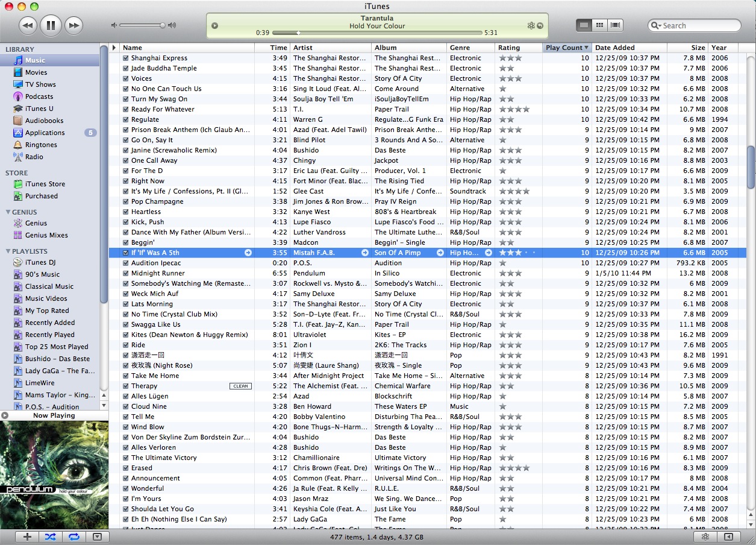Open search options magnifier dropdown
Image resolution: width=756 pixels, height=545 pixels.
tap(655, 25)
